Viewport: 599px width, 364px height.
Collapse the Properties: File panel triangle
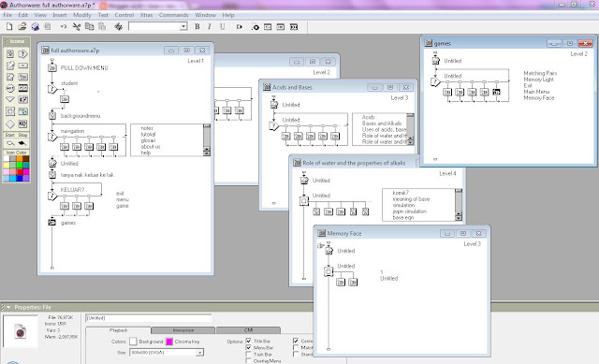pos(8,307)
